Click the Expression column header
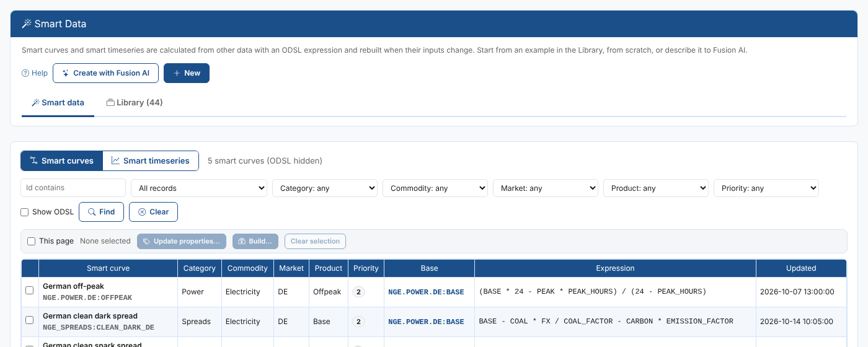Screen dimensions: 868x347 615,268
